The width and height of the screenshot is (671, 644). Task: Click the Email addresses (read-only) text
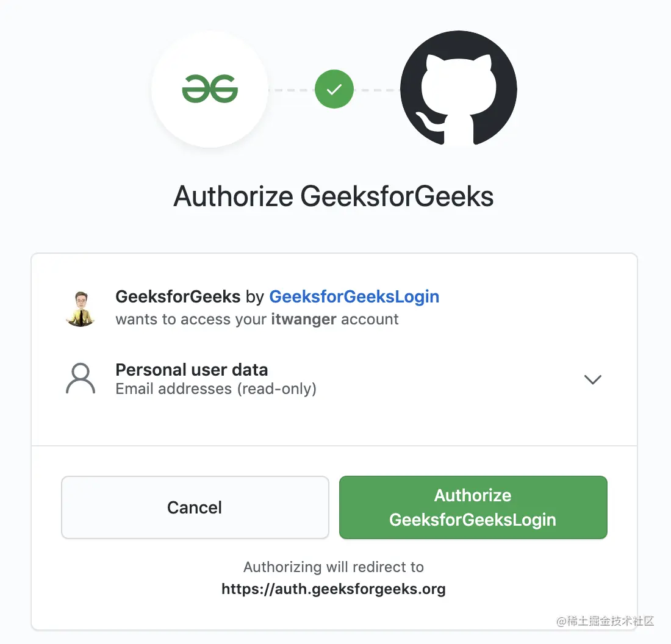pos(216,389)
